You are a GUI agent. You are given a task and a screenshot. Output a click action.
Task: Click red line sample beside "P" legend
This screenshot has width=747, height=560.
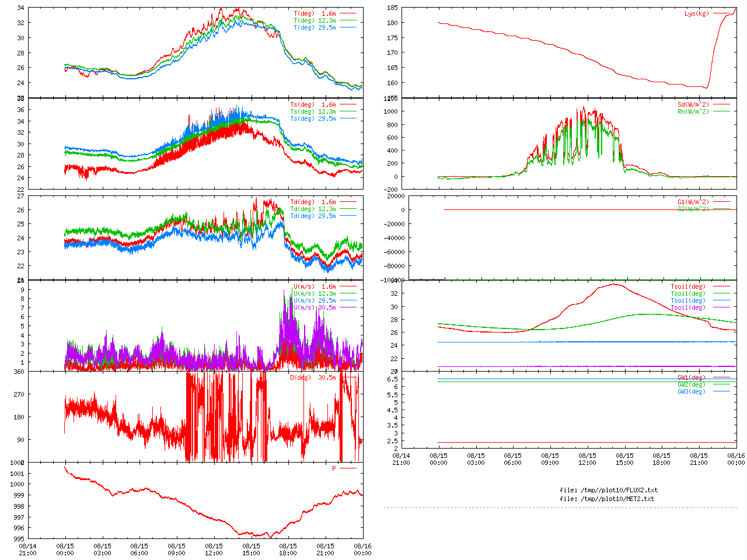click(x=348, y=468)
